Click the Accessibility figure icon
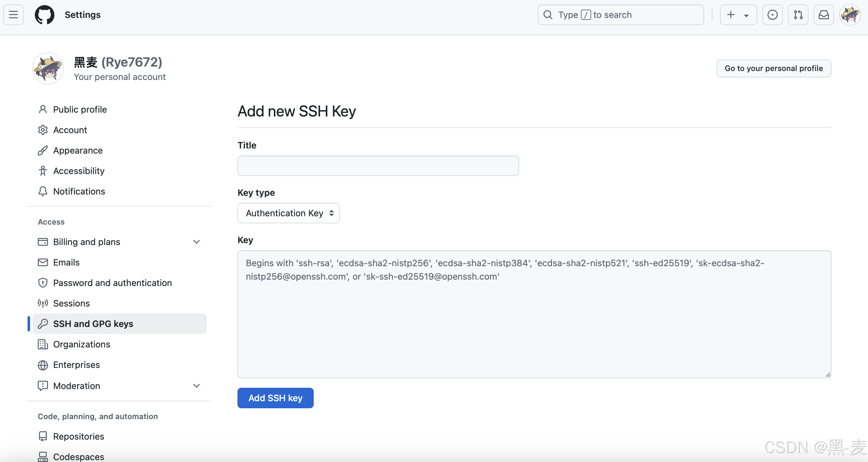This screenshot has width=868, height=462. coord(43,171)
